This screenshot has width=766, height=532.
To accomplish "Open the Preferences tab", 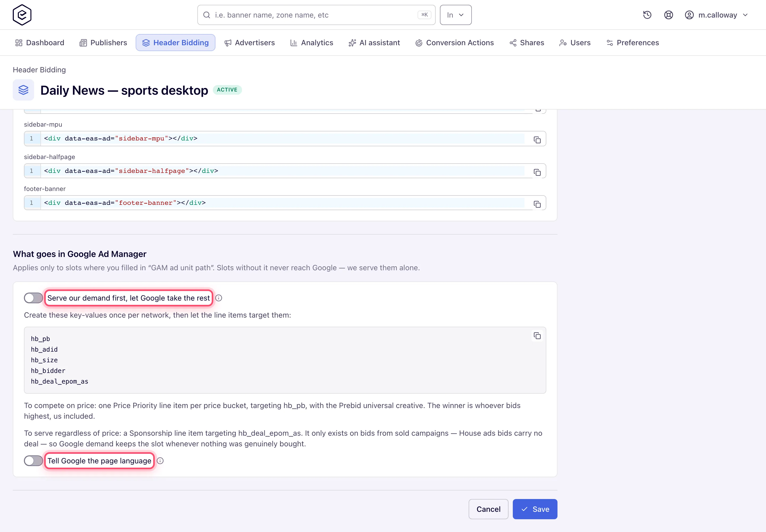I will click(x=633, y=43).
